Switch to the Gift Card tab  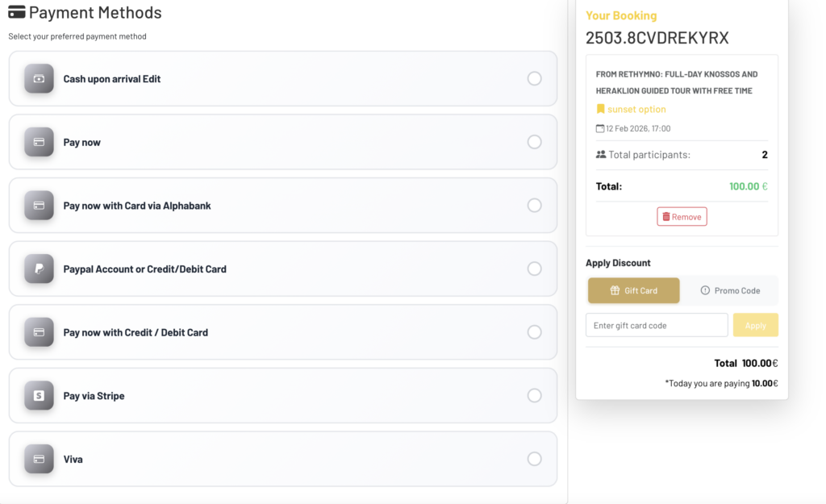click(x=633, y=290)
